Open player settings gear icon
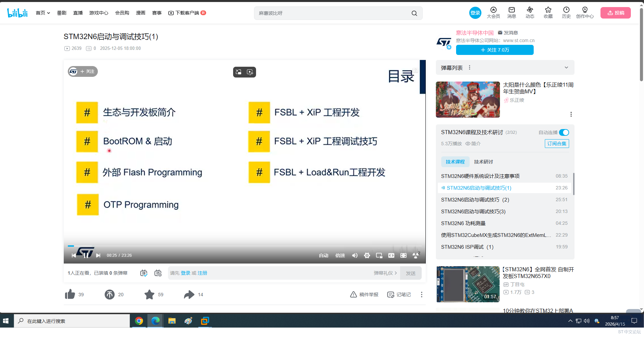Screen dimensions: 644x337 [x=367, y=255]
